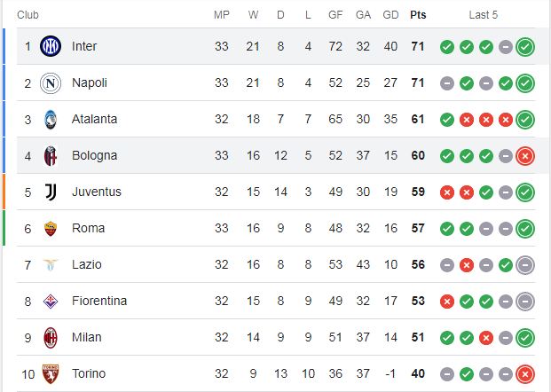Click the Fiorentina club crest
551x392 pixels.
(51, 302)
